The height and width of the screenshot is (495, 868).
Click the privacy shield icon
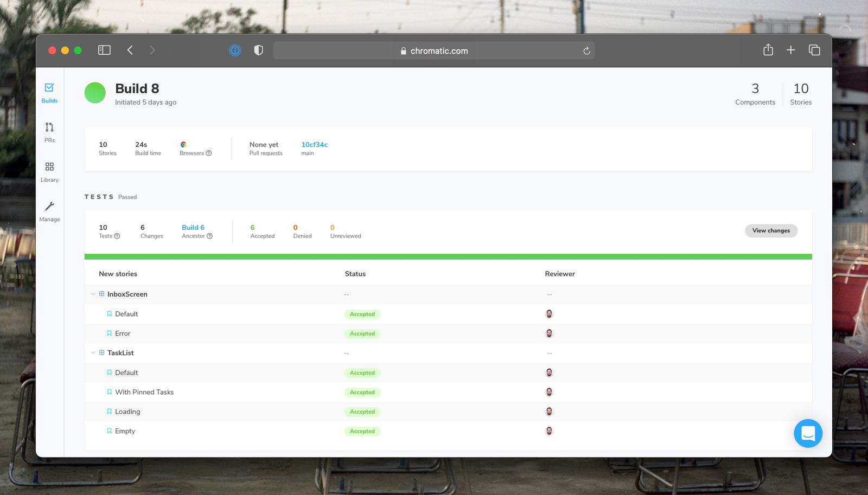coord(259,50)
